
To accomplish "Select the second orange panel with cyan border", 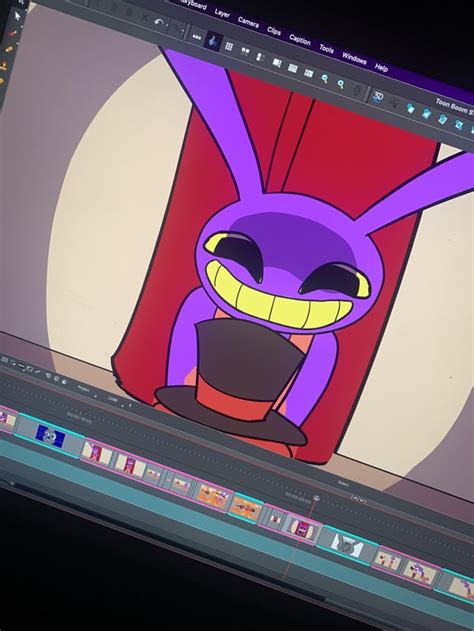I will [246, 507].
